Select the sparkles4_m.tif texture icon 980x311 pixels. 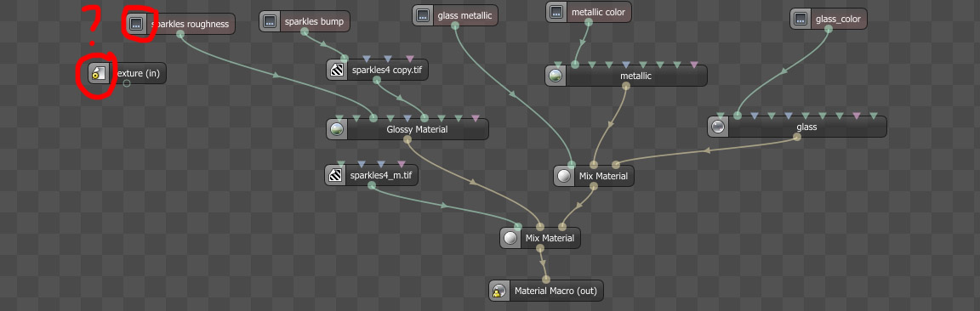(x=335, y=175)
